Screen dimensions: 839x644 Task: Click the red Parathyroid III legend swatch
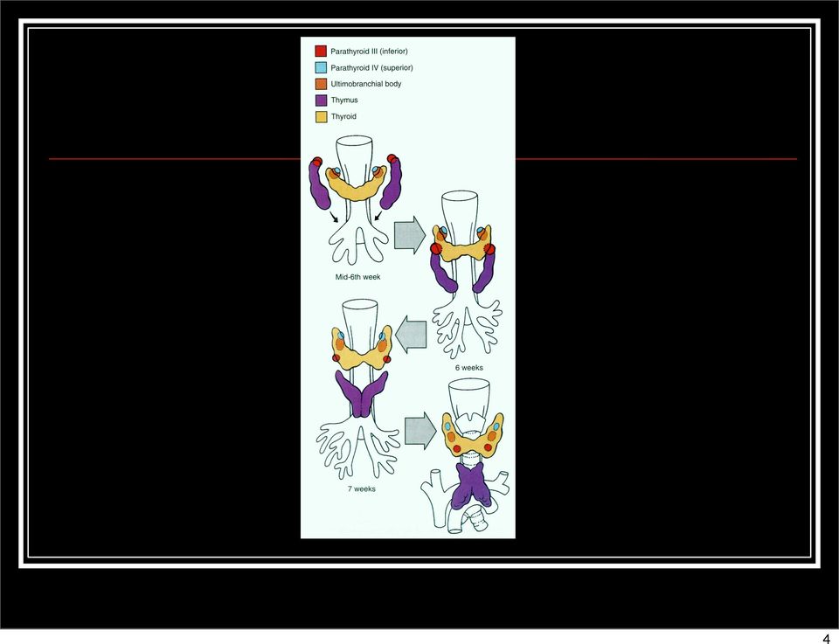(x=321, y=52)
